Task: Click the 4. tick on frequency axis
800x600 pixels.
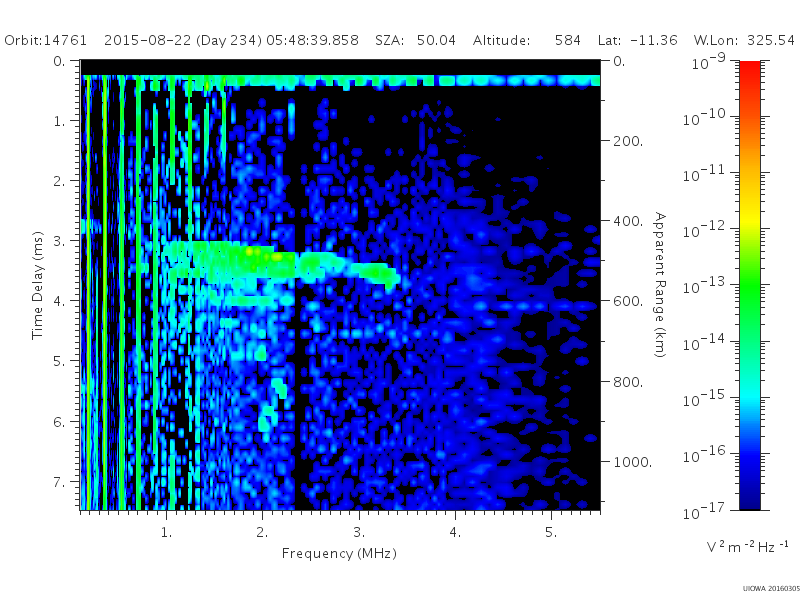Action: pyautogui.click(x=455, y=533)
